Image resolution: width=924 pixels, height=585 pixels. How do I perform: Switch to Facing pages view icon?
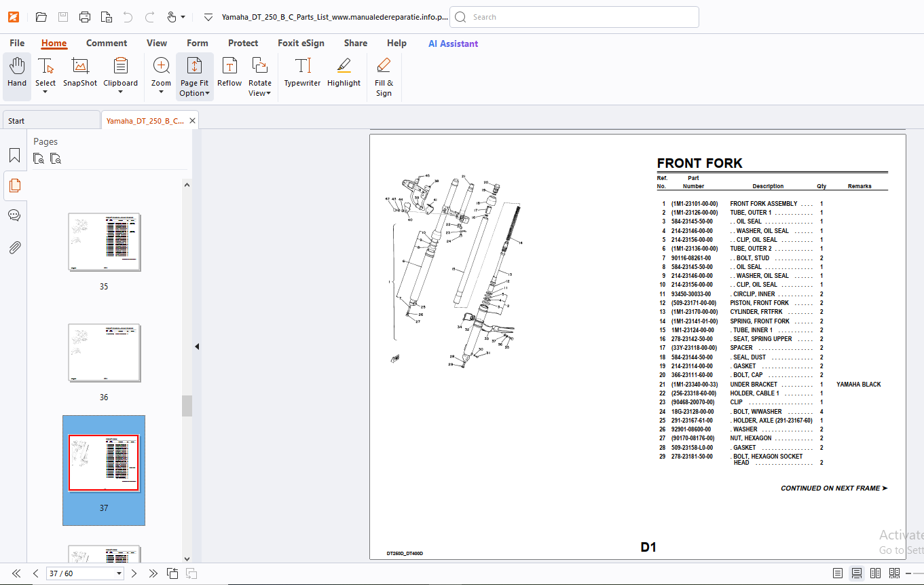pyautogui.click(x=876, y=573)
